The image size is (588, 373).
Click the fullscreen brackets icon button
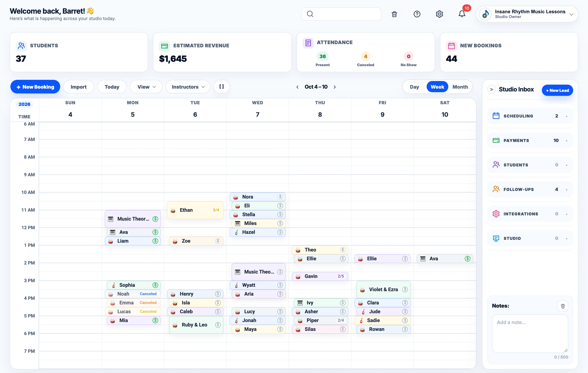(221, 87)
